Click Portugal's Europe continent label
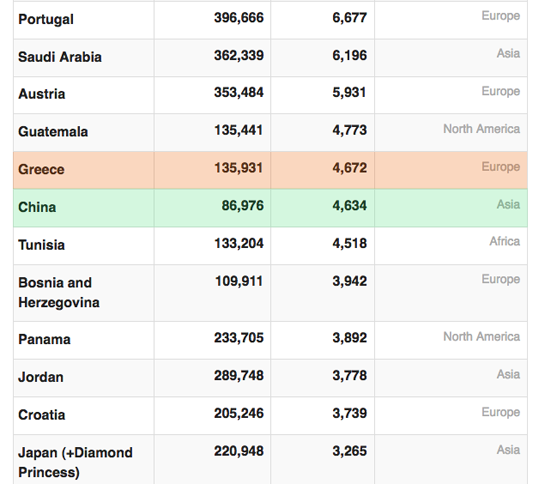The width and height of the screenshot is (539, 484). tap(501, 16)
